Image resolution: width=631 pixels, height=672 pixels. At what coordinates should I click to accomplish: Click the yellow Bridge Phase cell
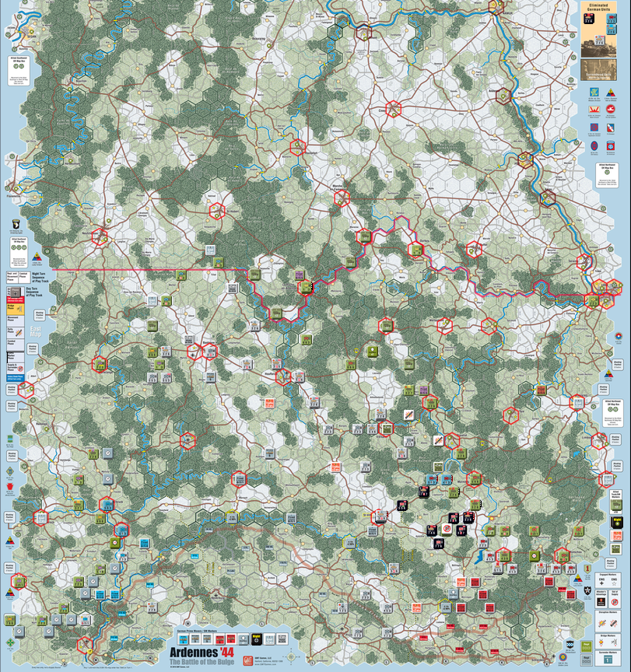(16, 310)
